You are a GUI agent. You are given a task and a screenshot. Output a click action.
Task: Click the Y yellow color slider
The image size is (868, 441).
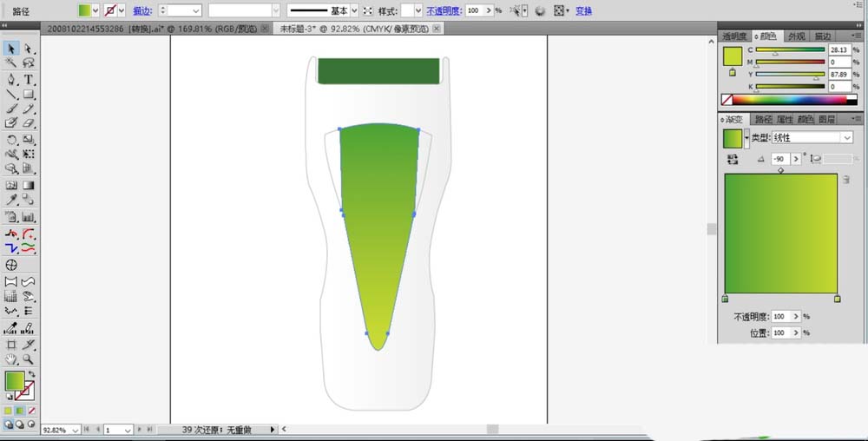pos(790,74)
